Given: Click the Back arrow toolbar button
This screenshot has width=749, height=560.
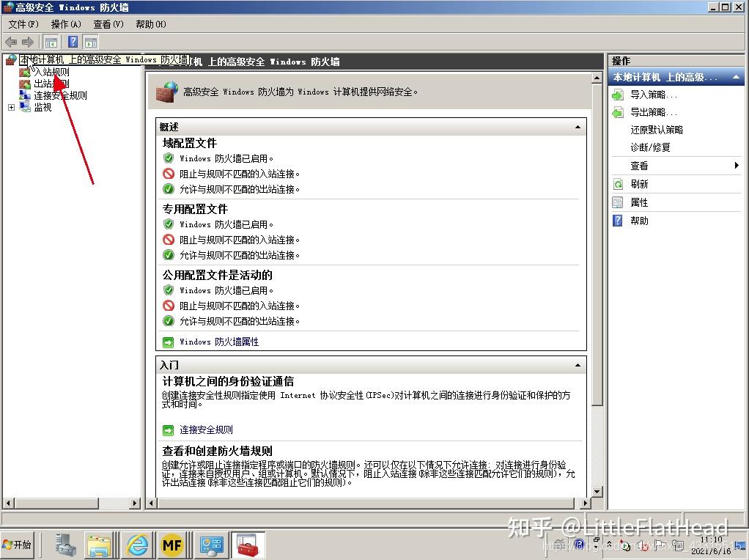Looking at the screenshot, I should pyautogui.click(x=12, y=42).
